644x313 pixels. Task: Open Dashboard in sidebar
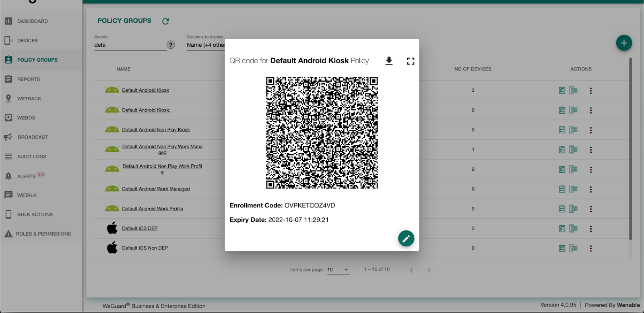point(41,21)
